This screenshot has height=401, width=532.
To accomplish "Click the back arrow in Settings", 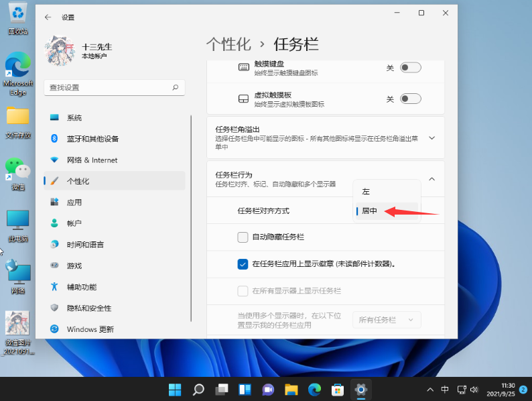I will click(x=47, y=17).
